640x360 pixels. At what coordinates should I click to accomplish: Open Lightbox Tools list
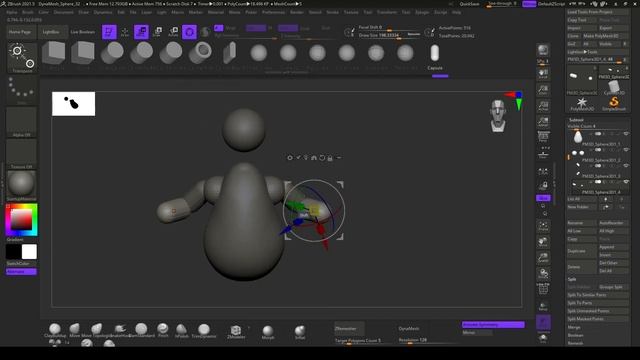pyautogui.click(x=597, y=52)
